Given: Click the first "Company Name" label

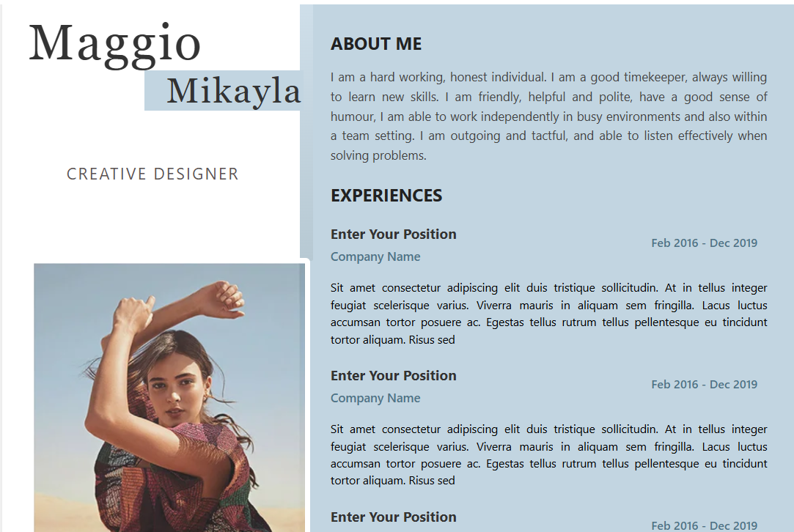Looking at the screenshot, I should (375, 256).
